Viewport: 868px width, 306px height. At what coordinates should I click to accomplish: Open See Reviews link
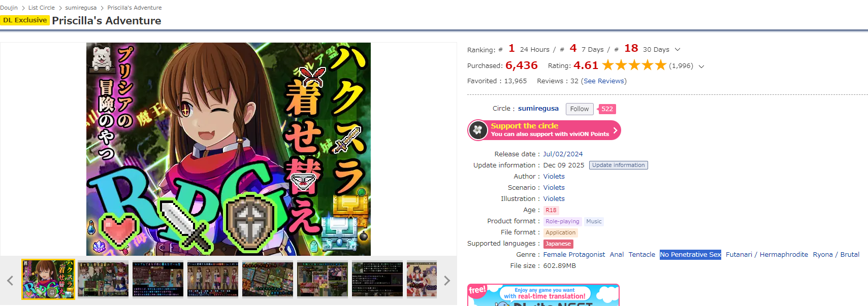pyautogui.click(x=604, y=81)
